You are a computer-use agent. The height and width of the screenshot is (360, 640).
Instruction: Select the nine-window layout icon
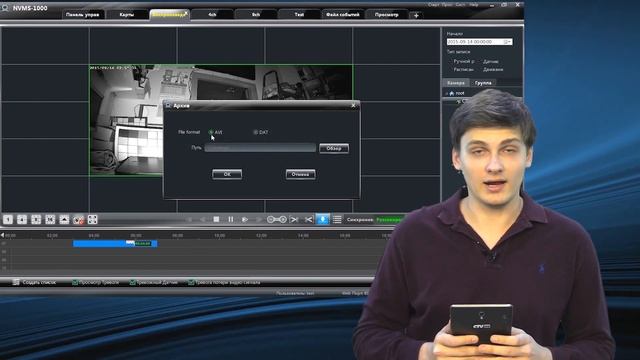coord(36,220)
